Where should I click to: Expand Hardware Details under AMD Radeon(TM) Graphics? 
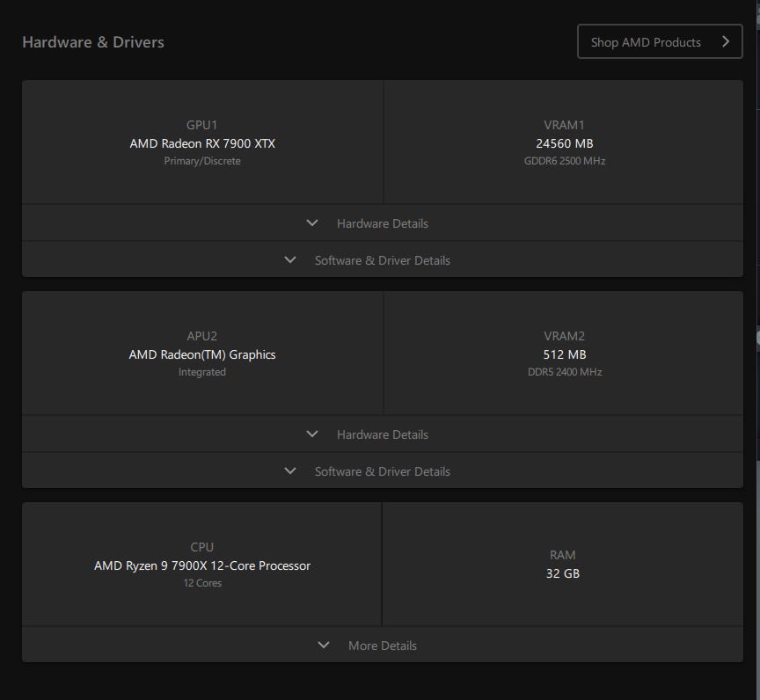(x=383, y=434)
